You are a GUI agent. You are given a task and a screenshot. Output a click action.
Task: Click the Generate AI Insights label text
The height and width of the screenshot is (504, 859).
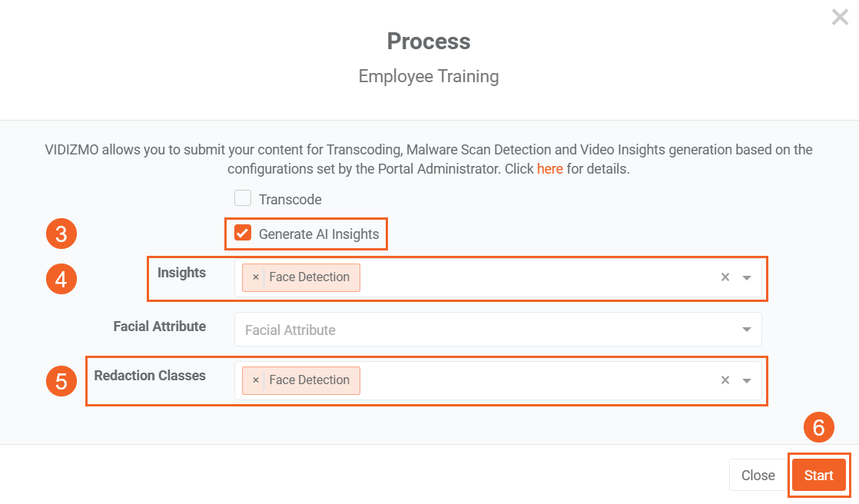(x=319, y=234)
